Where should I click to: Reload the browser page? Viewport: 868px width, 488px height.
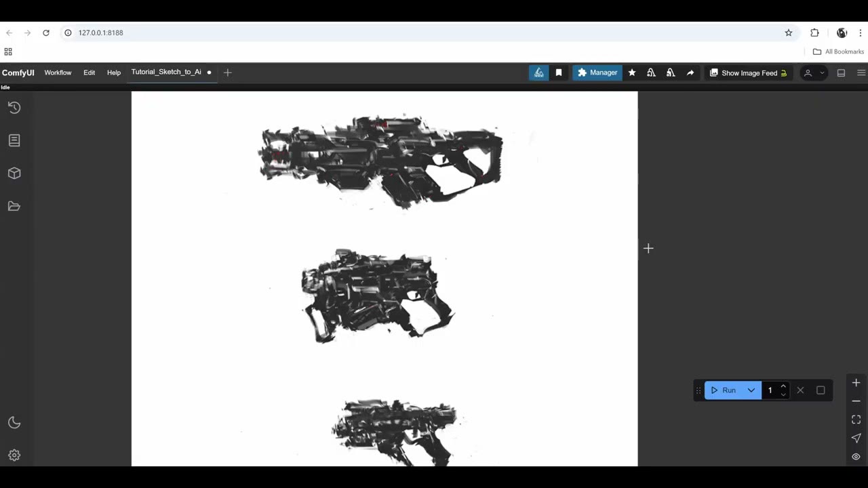(x=46, y=33)
